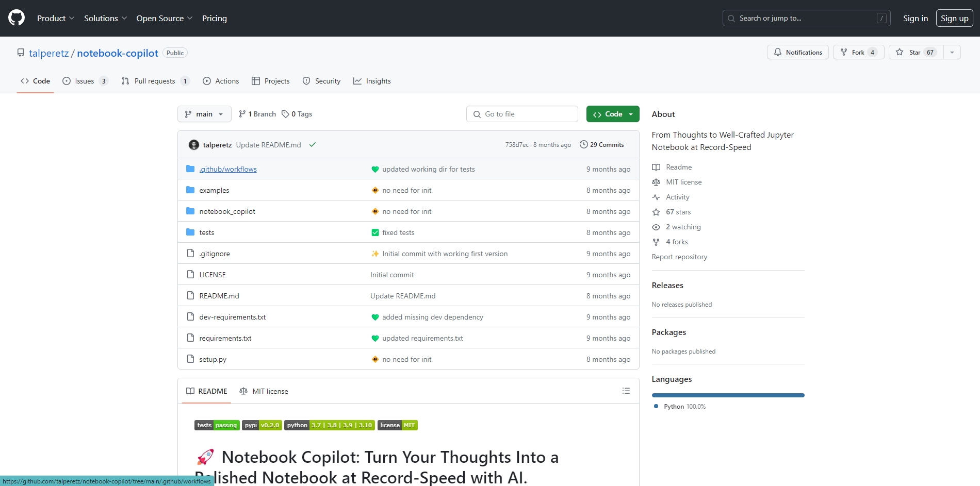Click talperetz avatar in commit row
The image size is (980, 486).
click(194, 145)
